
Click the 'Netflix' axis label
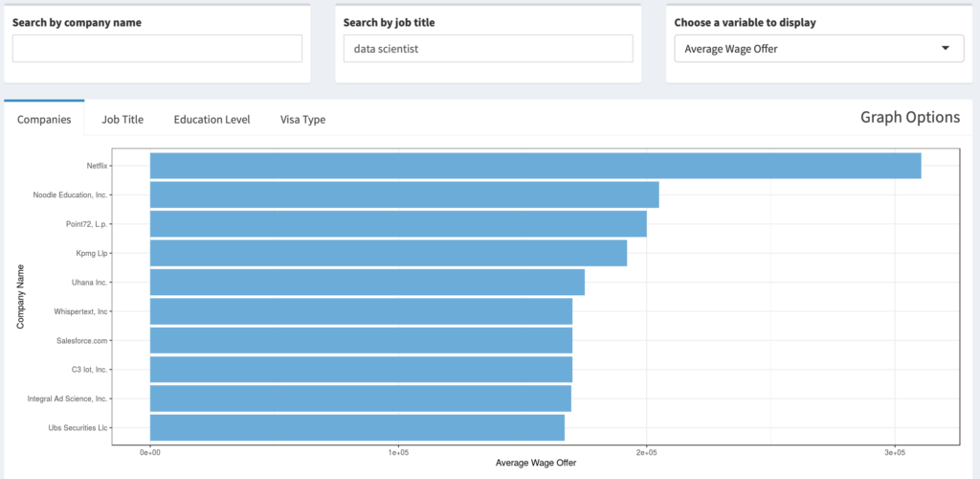(x=97, y=166)
